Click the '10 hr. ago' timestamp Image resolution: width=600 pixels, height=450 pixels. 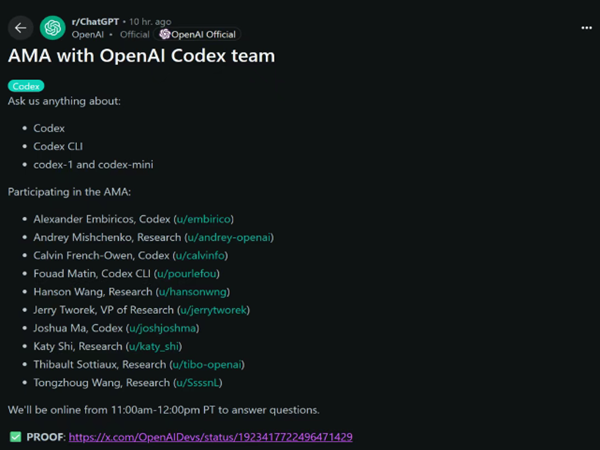[150, 22]
